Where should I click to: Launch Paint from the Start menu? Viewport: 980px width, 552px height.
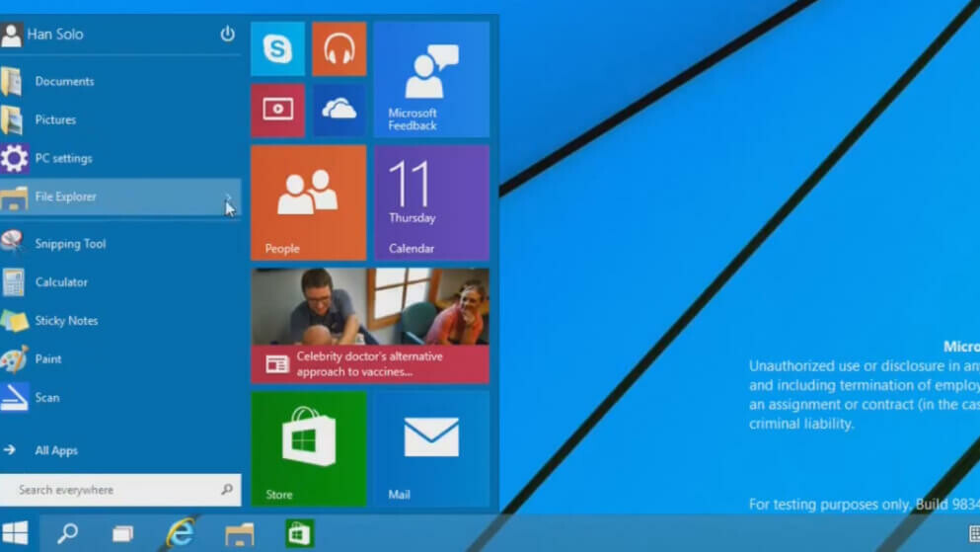(120, 358)
